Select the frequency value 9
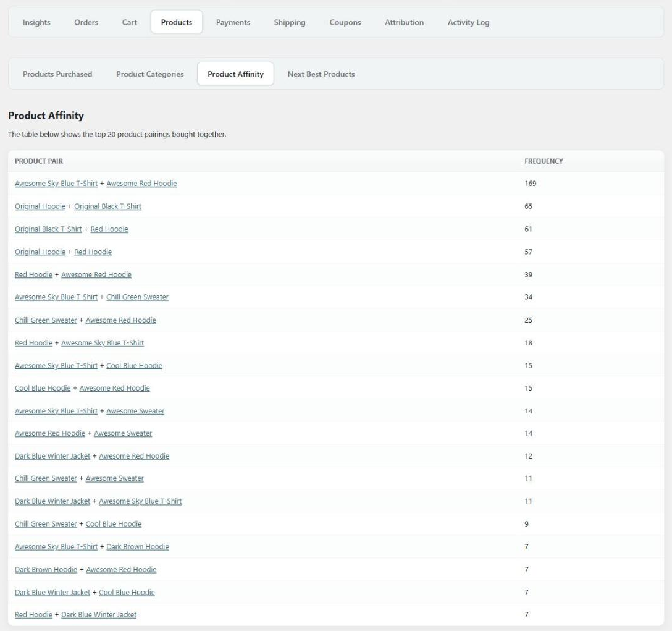 tap(527, 523)
